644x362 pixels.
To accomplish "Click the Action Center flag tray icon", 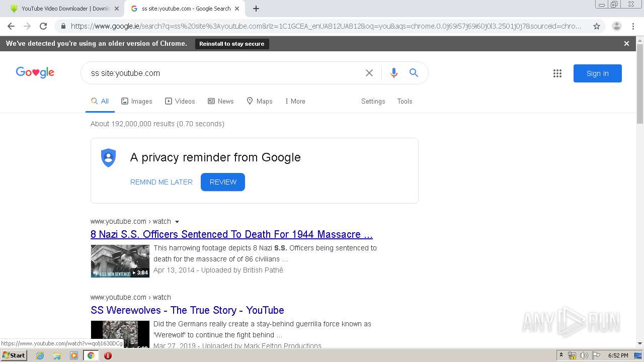I will point(596,355).
